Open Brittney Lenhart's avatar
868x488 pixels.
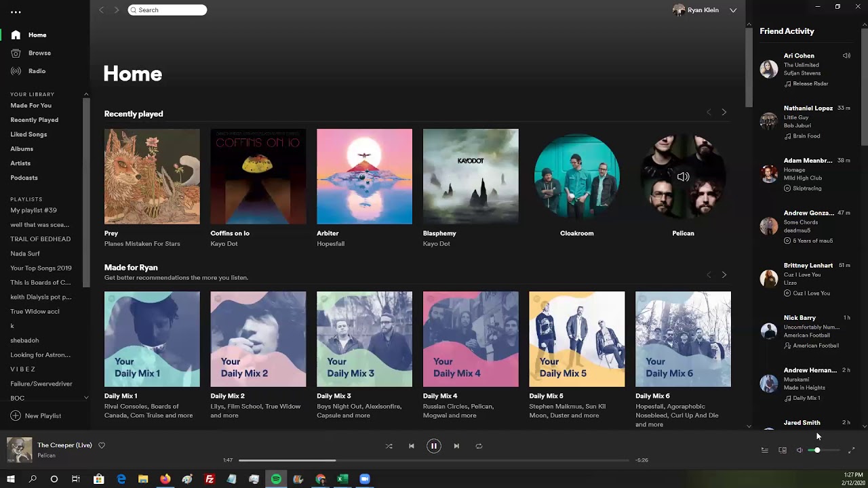(x=769, y=279)
